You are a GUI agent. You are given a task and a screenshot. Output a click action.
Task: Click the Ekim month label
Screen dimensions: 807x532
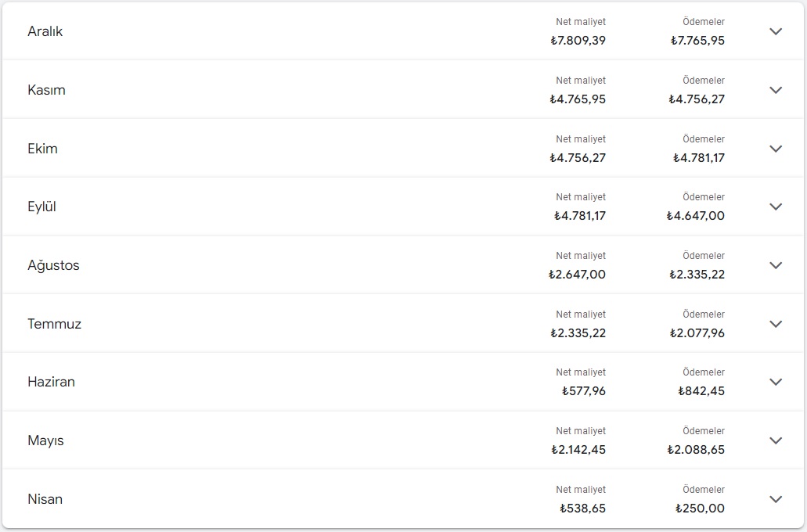coord(42,149)
